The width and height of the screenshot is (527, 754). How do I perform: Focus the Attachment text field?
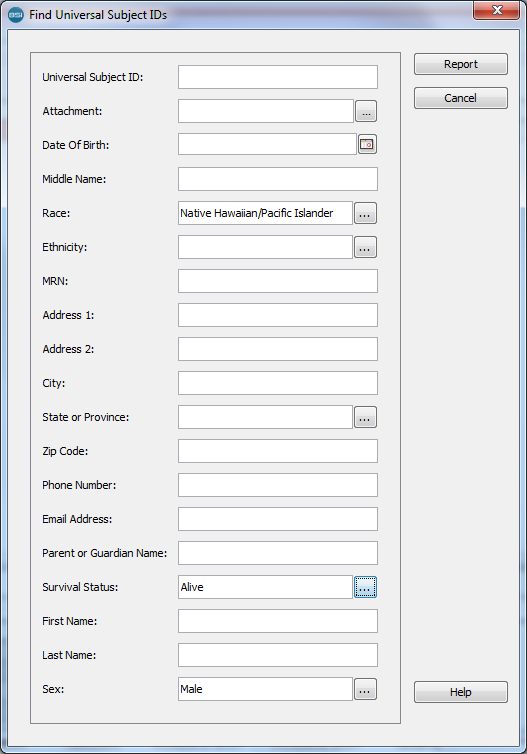pyautogui.click(x=266, y=111)
